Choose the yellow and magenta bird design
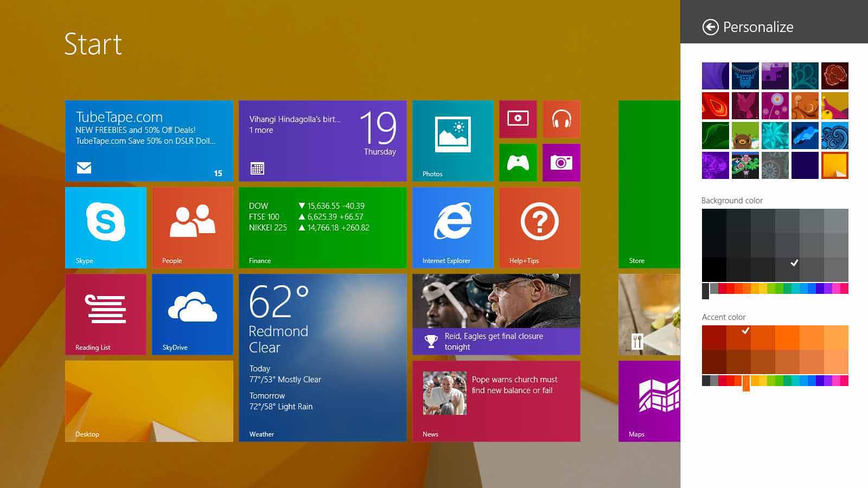The height and width of the screenshot is (488, 868). click(x=835, y=106)
